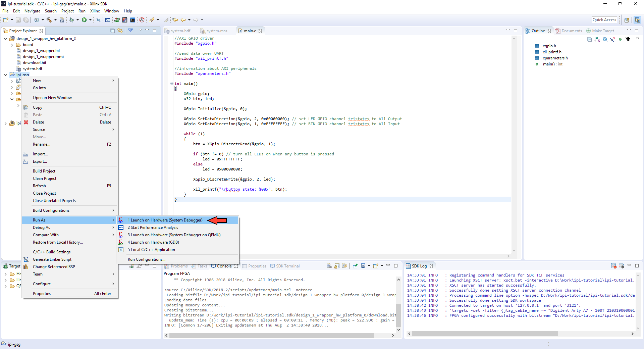The height and width of the screenshot is (349, 644).
Task: Open the Debug button dropdown arrow
Action: (77, 20)
